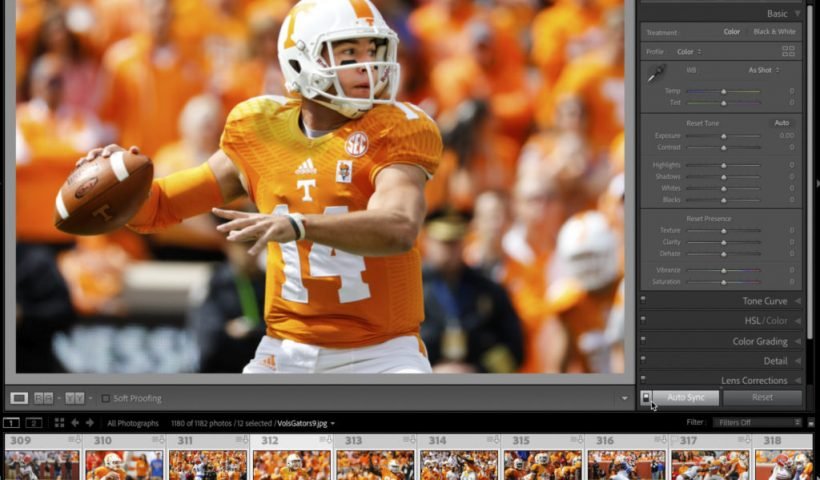Select Black & White treatment
This screenshot has width=820, height=480.
pyautogui.click(x=774, y=32)
